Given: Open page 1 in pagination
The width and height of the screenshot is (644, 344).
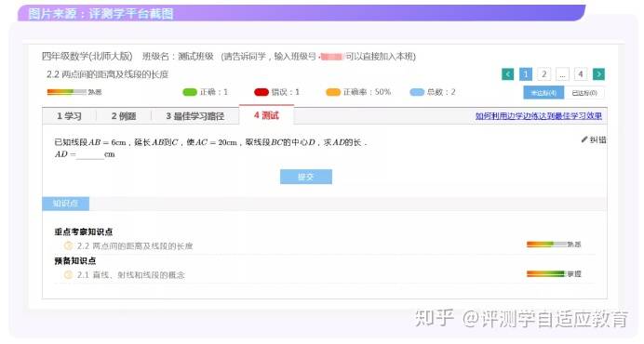Looking at the screenshot, I should (x=526, y=74).
